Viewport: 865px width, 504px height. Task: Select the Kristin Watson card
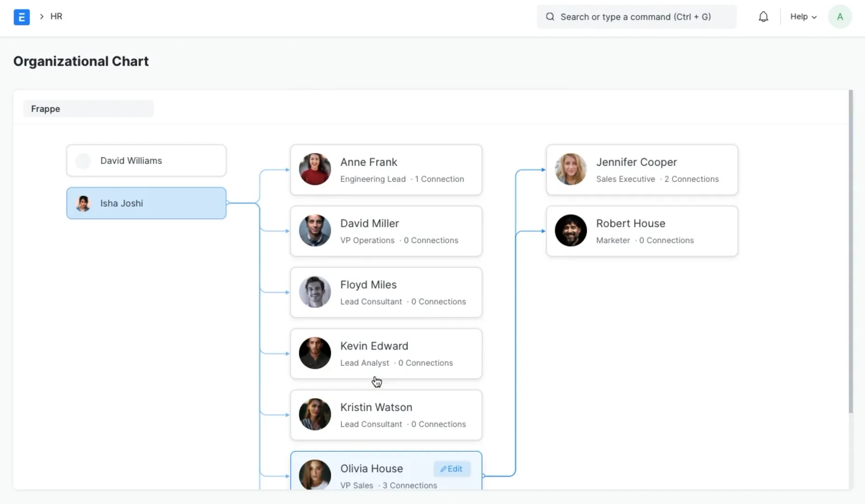386,415
